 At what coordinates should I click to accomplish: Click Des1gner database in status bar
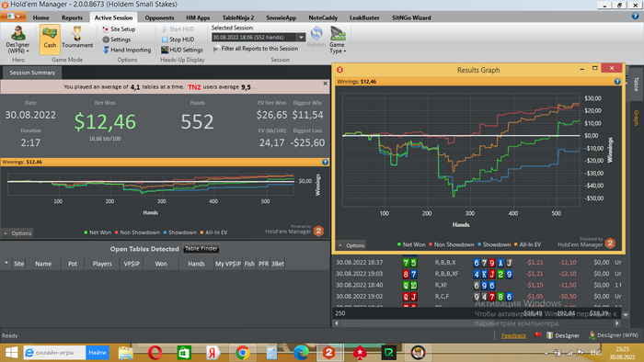pos(563,335)
